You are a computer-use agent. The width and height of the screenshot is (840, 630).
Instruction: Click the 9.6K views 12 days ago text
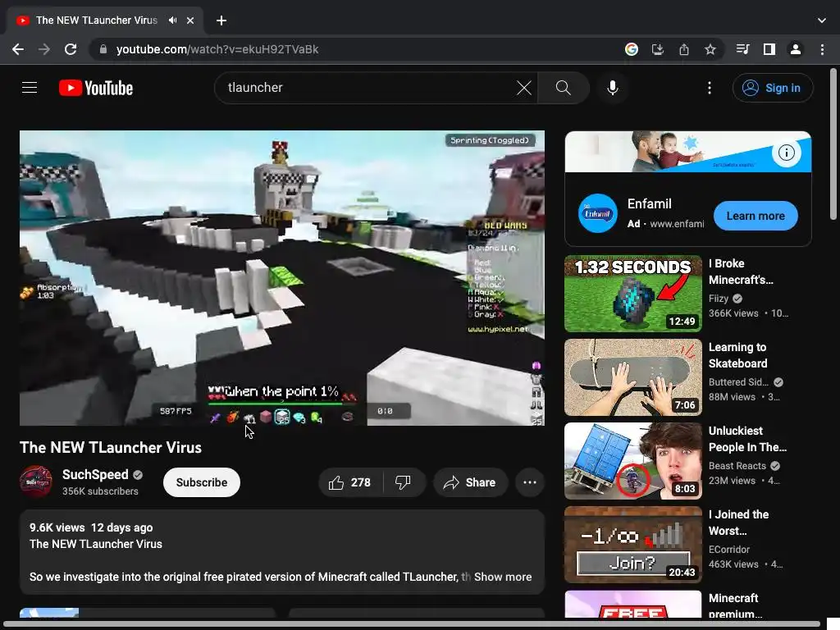click(x=91, y=527)
